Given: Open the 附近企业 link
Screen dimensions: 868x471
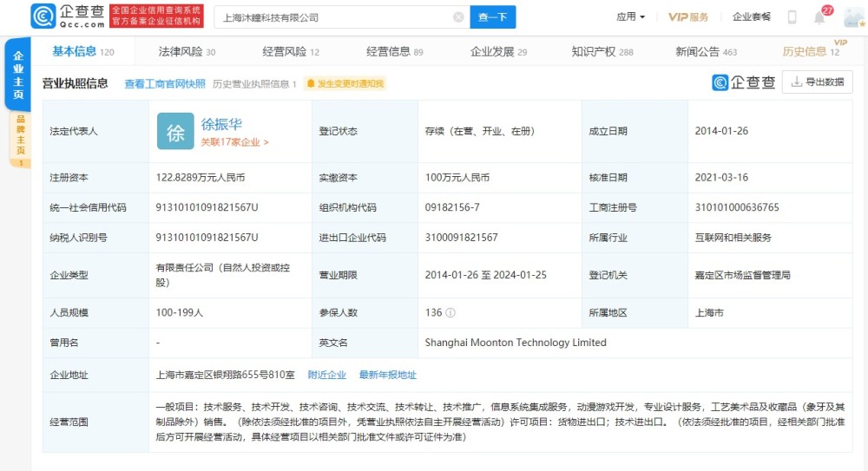Looking at the screenshot, I should (x=326, y=375).
